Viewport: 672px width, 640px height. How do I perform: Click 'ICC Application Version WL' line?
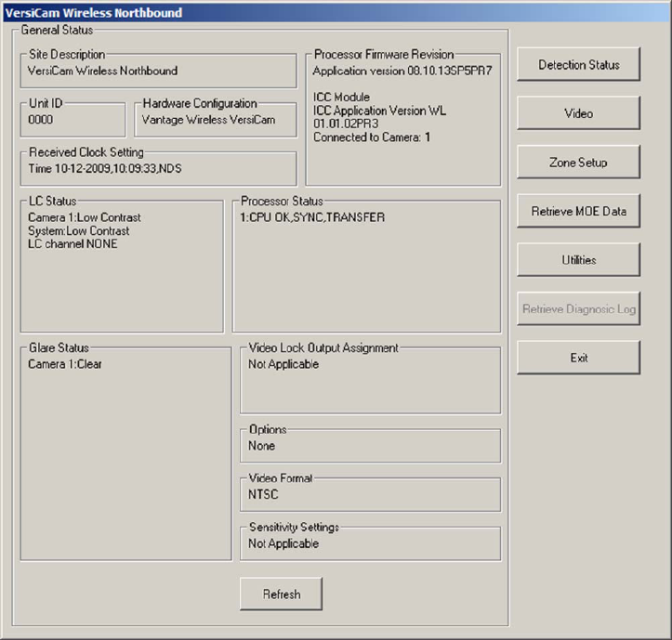(379, 111)
